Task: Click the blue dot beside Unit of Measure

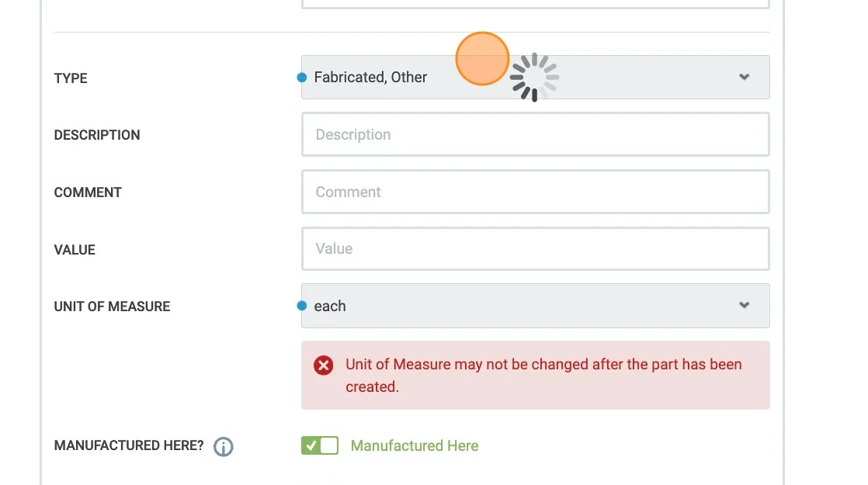Action: coord(302,306)
